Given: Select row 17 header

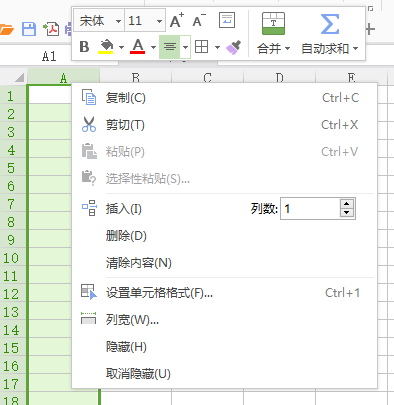Looking at the screenshot, I should point(13,384).
